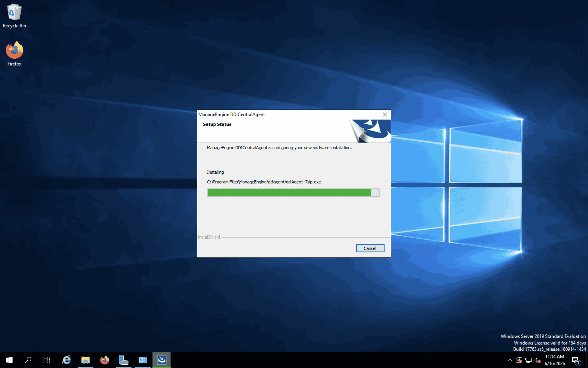Open the Control Panel taskbar window

tap(143, 360)
